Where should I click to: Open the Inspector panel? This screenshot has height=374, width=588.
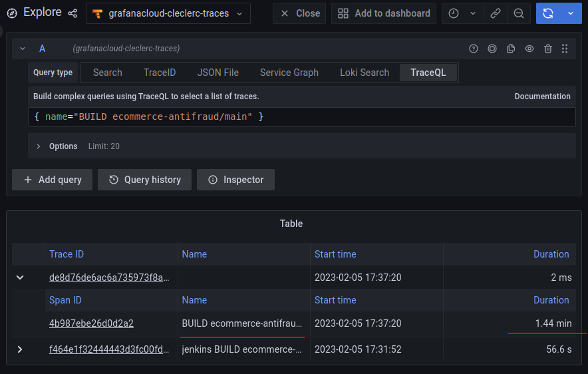point(236,180)
